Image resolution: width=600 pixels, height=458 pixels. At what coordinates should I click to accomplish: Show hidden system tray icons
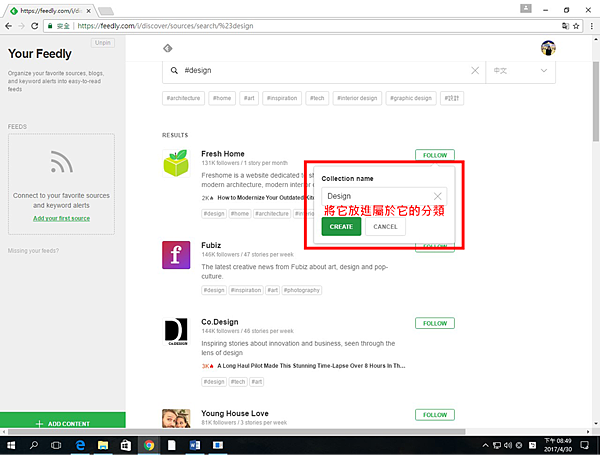coord(485,445)
